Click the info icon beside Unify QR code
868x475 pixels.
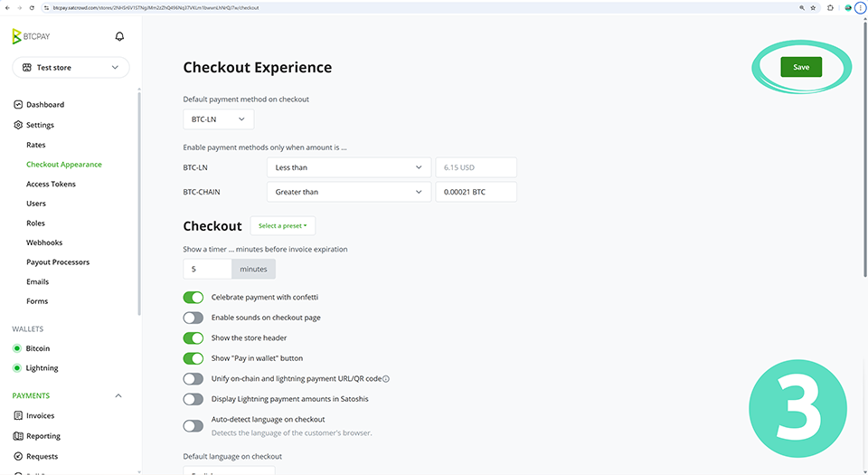(386, 379)
